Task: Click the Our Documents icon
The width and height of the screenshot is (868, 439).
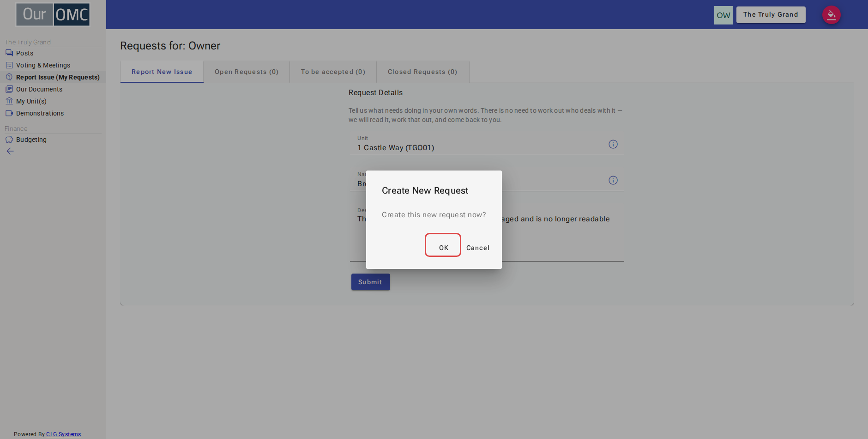Action: (x=9, y=89)
